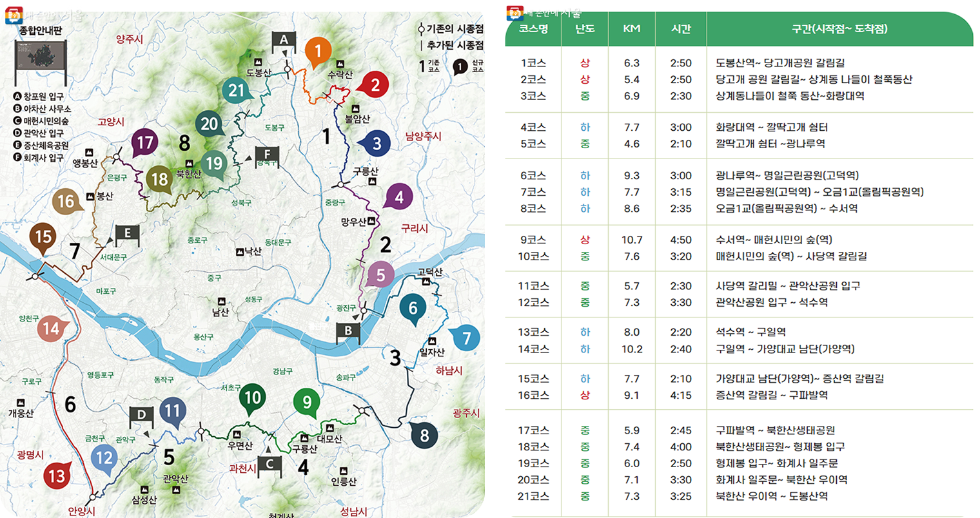Click signboard marker E near 서대문구
Screen dimensions: 980x518
click(128, 235)
